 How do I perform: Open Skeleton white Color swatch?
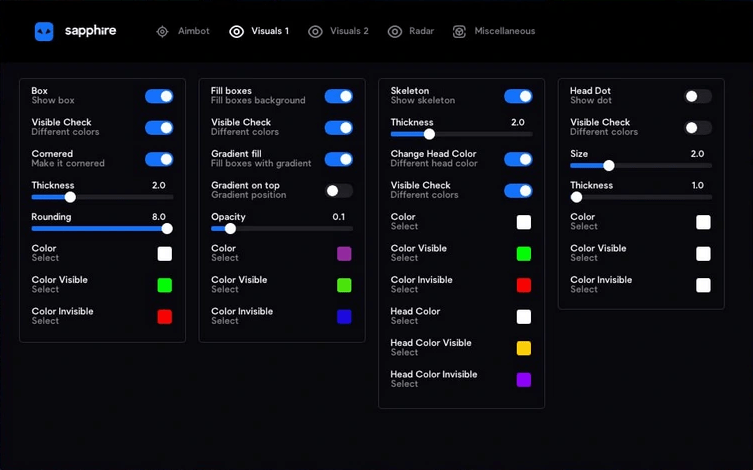524,222
